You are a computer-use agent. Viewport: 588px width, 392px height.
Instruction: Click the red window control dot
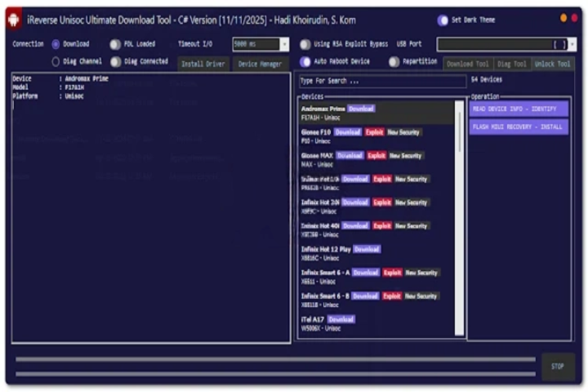pyautogui.click(x=573, y=18)
